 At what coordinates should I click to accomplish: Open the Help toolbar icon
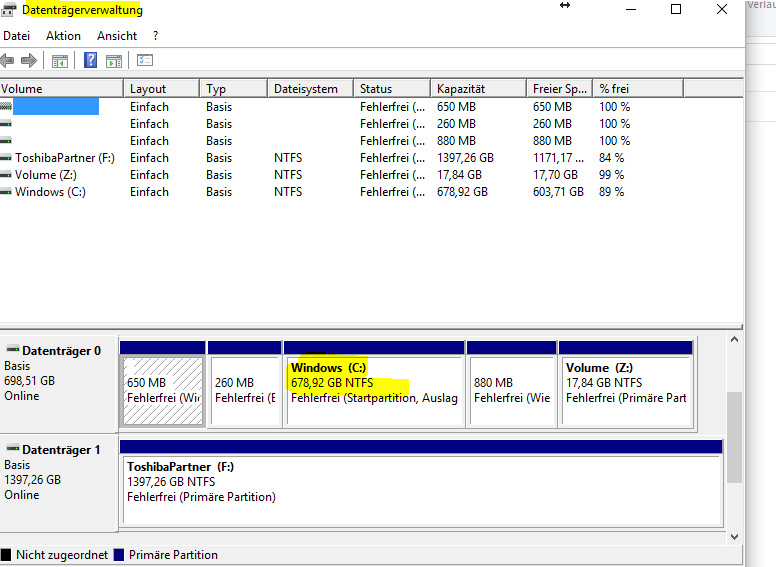pyautogui.click(x=91, y=60)
